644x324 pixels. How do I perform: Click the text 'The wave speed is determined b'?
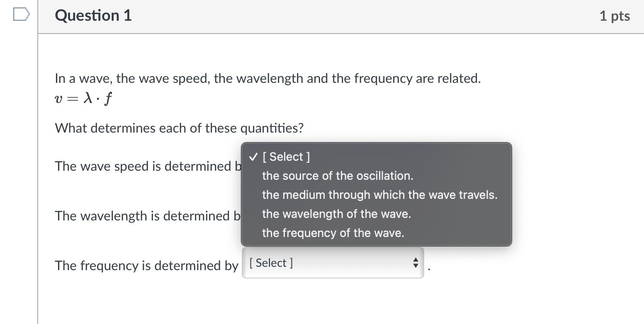point(148,166)
